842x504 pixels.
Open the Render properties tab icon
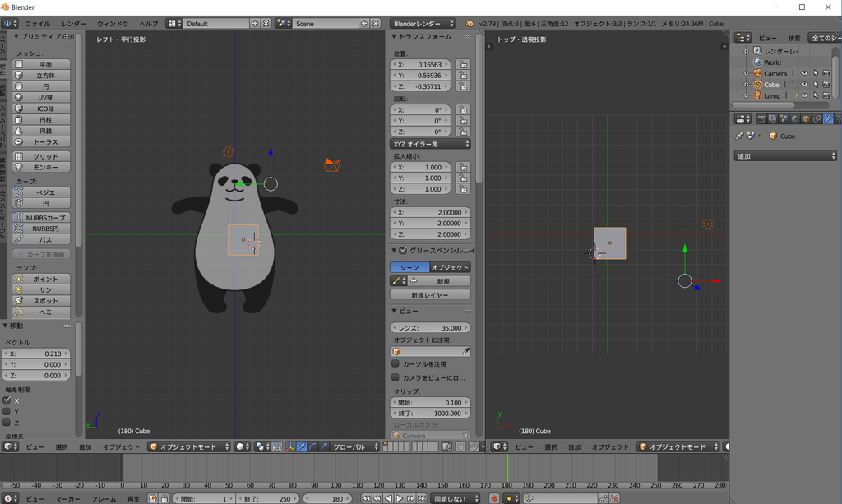(x=761, y=119)
